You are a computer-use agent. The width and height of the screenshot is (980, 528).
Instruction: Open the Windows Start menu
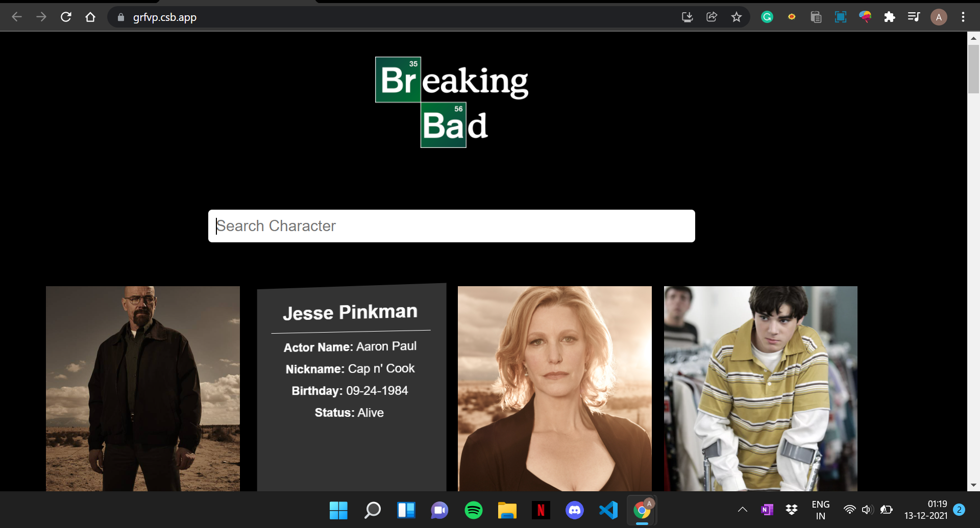click(x=338, y=510)
